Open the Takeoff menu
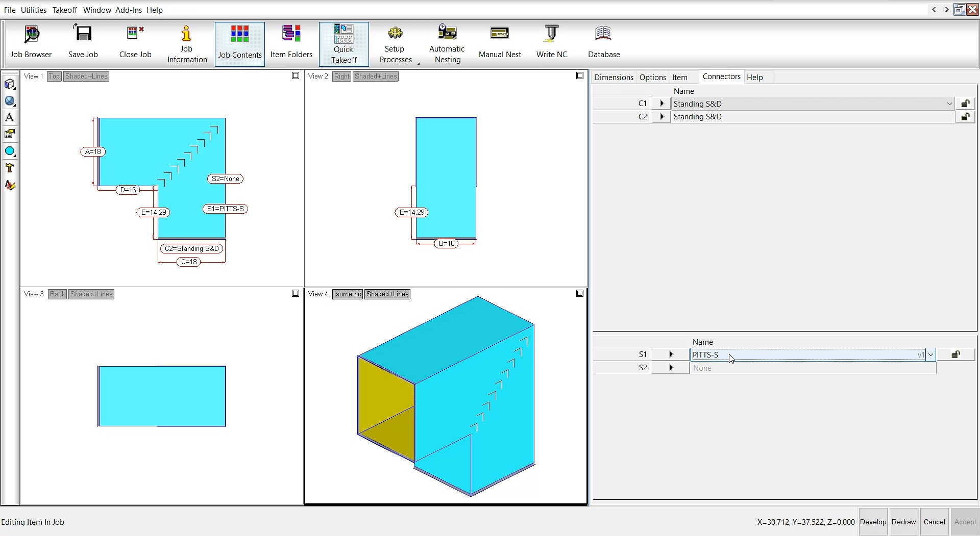980x536 pixels. coord(64,10)
